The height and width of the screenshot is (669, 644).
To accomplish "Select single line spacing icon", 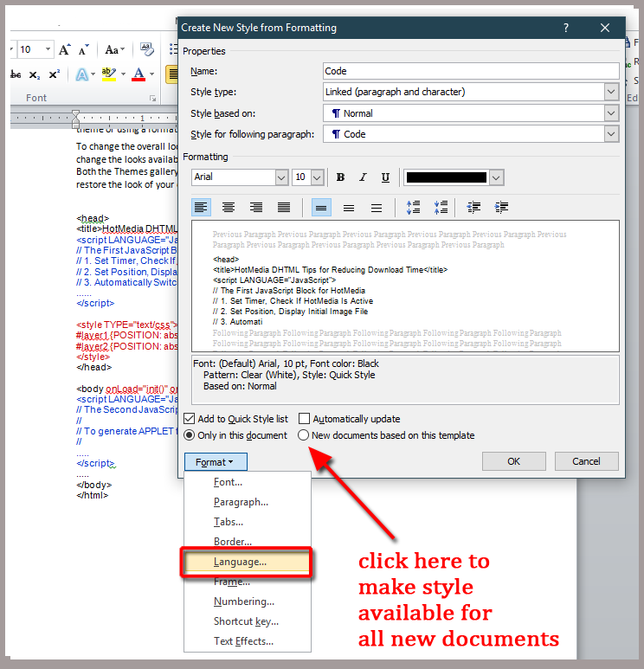I will [x=321, y=208].
